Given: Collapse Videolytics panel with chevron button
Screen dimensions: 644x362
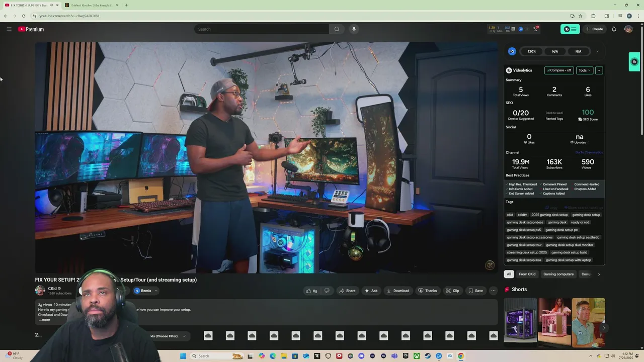Looking at the screenshot, I should [599, 70].
